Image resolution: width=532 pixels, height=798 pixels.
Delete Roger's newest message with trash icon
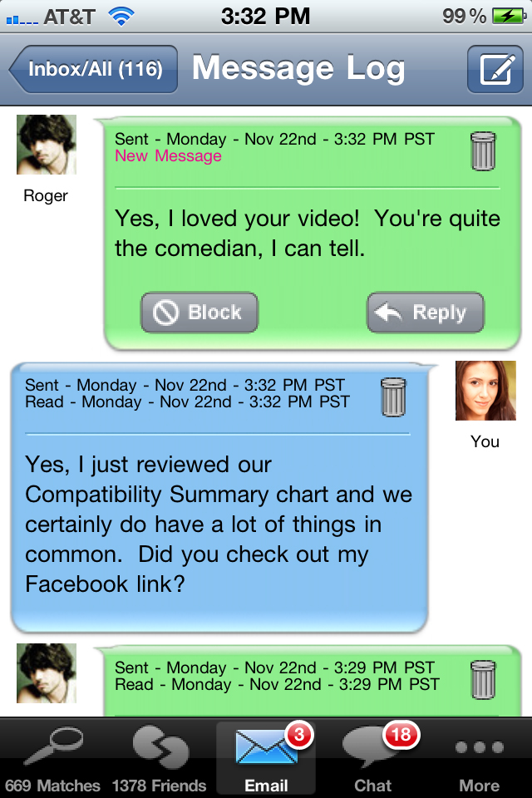(x=483, y=151)
